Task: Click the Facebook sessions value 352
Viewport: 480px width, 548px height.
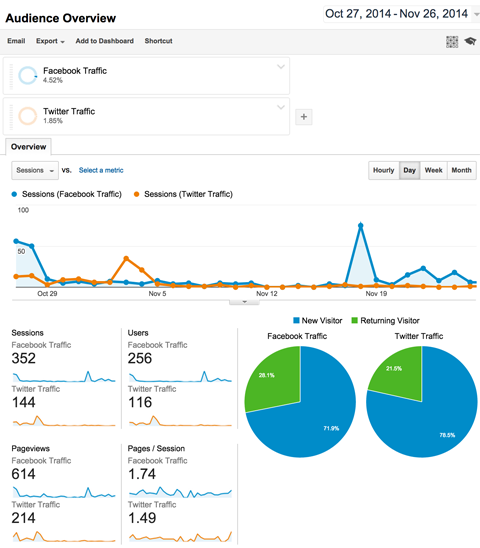Action: point(23,359)
